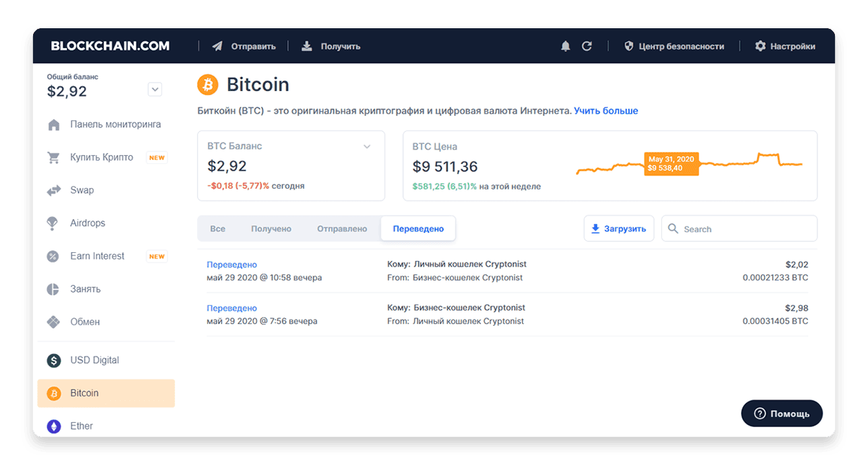Click the magnifier icon in search box

[x=672, y=229]
